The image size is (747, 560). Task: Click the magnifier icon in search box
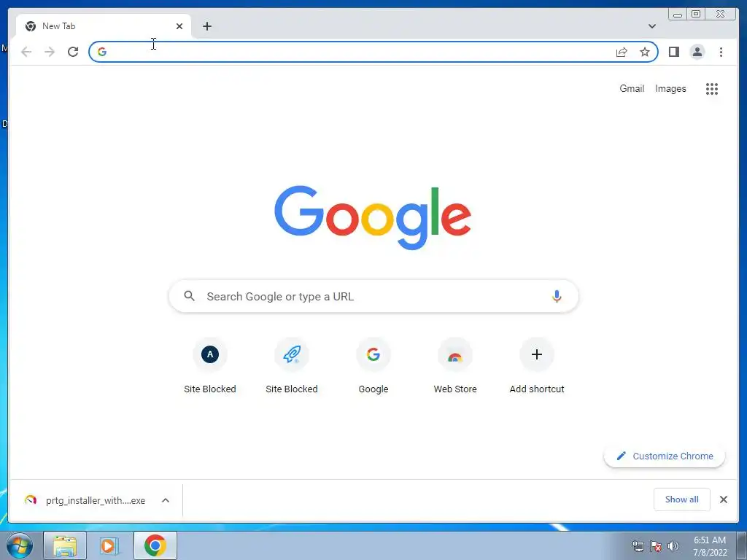pos(189,296)
